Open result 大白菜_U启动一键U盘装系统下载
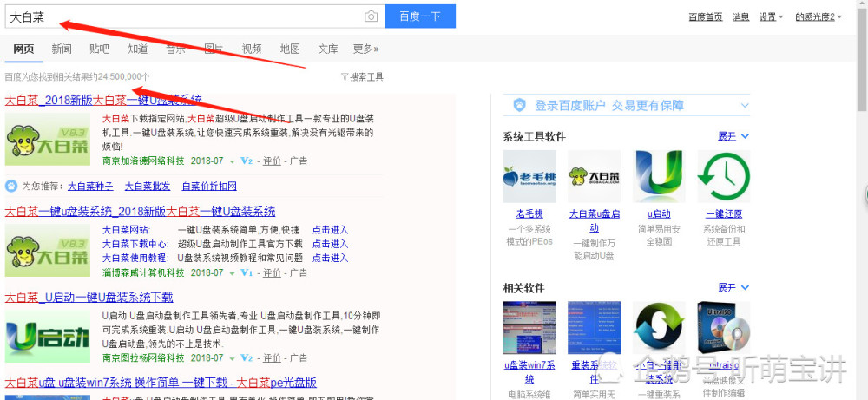 (89, 297)
